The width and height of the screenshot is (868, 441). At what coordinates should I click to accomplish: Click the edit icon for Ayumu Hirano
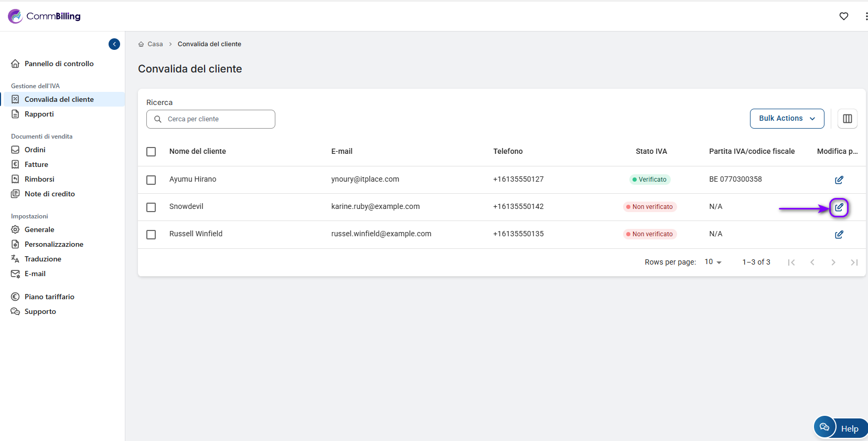point(839,180)
